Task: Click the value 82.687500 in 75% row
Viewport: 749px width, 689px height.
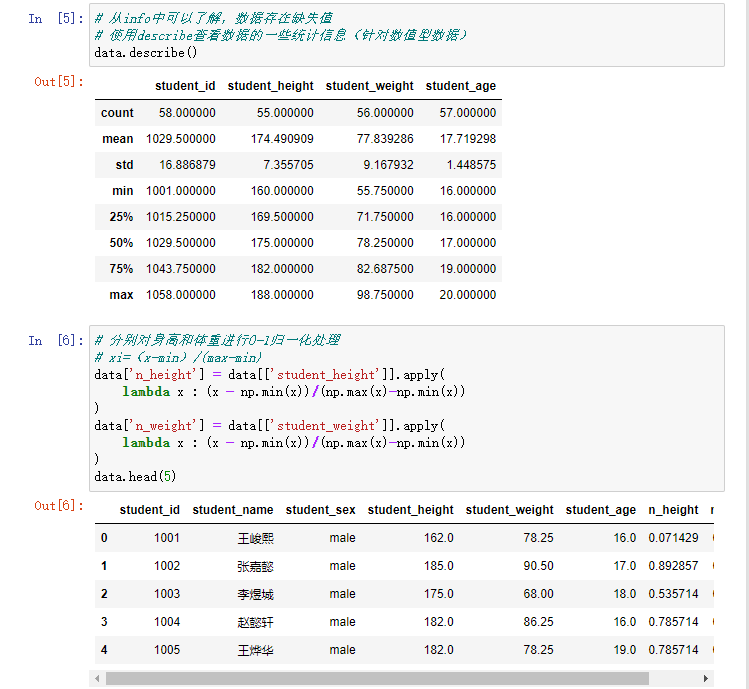Action: [385, 269]
